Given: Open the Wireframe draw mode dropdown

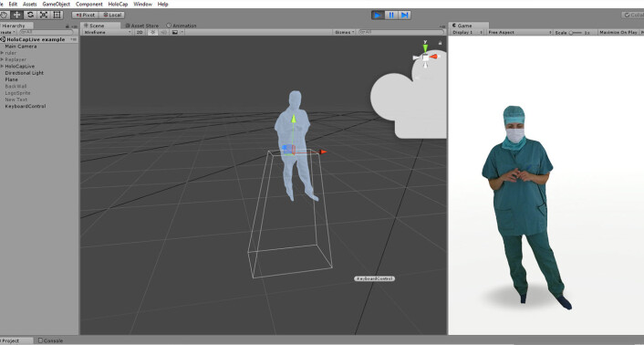Looking at the screenshot, I should pyautogui.click(x=108, y=32).
